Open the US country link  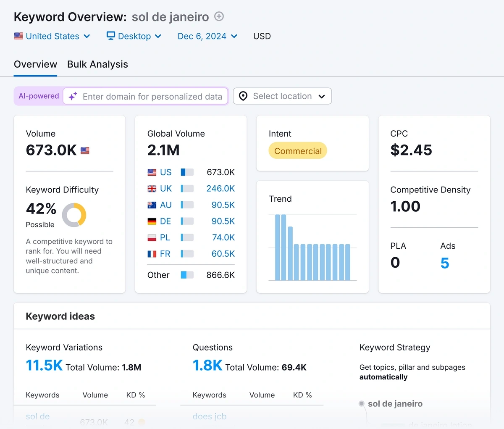pos(166,172)
